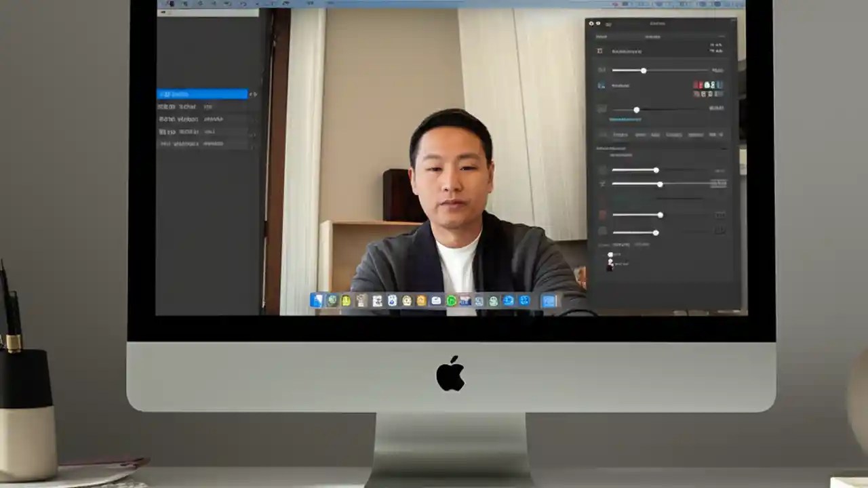Toggle the device status indicator in the panel header
Screen dimensions: 868x488
[591, 22]
